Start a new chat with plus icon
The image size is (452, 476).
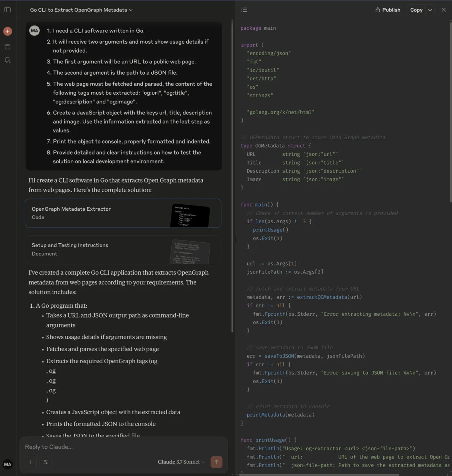(7, 31)
